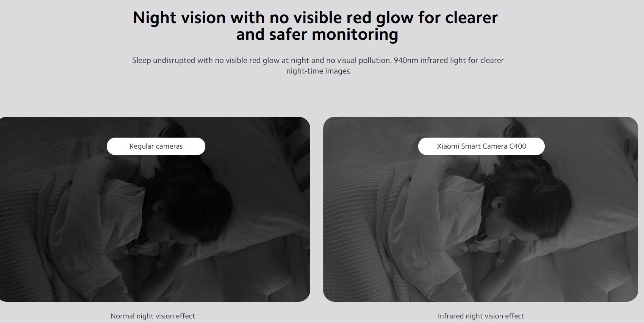The width and height of the screenshot is (644, 323).
Task: Click the "Xiaomi Smart Camera C400" pill label
Action: (x=481, y=146)
